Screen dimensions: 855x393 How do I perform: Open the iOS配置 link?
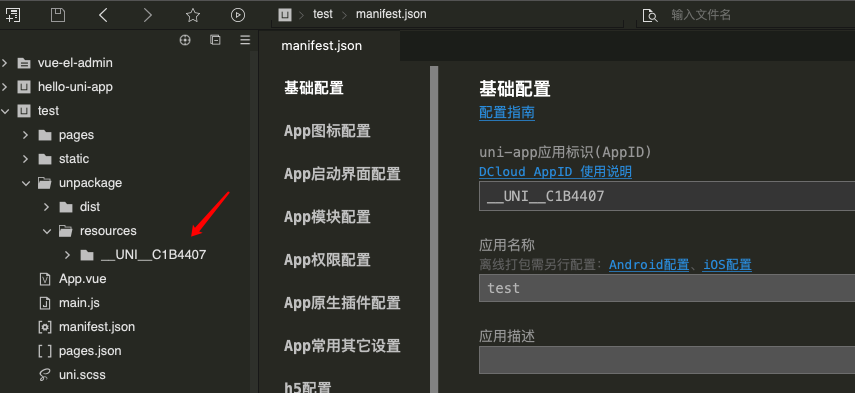(x=727, y=265)
